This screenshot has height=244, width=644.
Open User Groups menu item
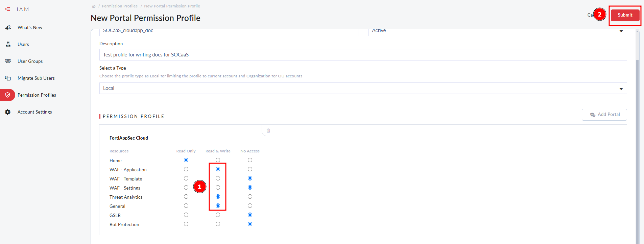pos(30,61)
